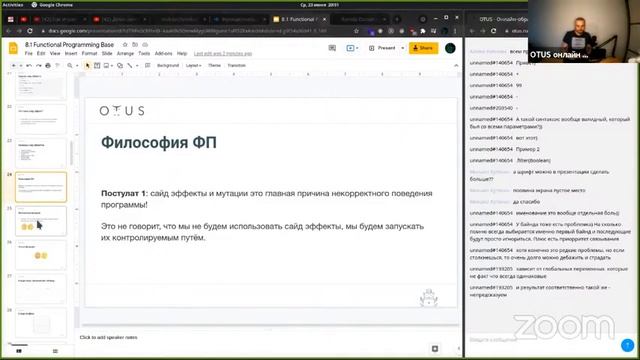Select the Text box tool
This screenshot has height=360, width=640.
(97, 65)
